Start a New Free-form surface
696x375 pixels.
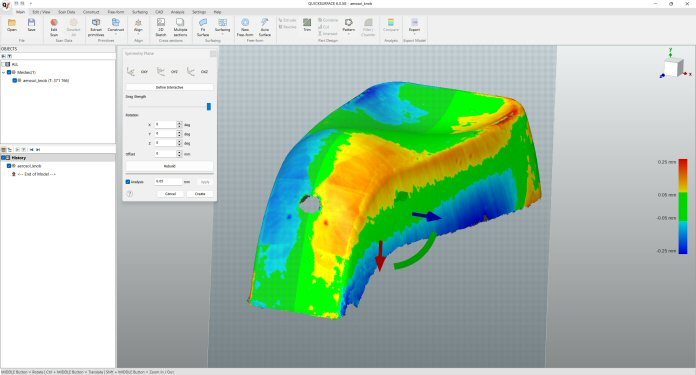click(245, 27)
